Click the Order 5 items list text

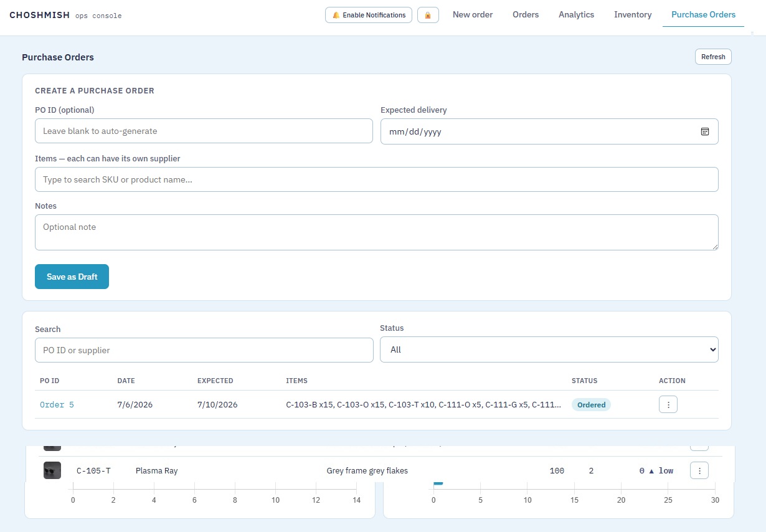click(x=423, y=405)
